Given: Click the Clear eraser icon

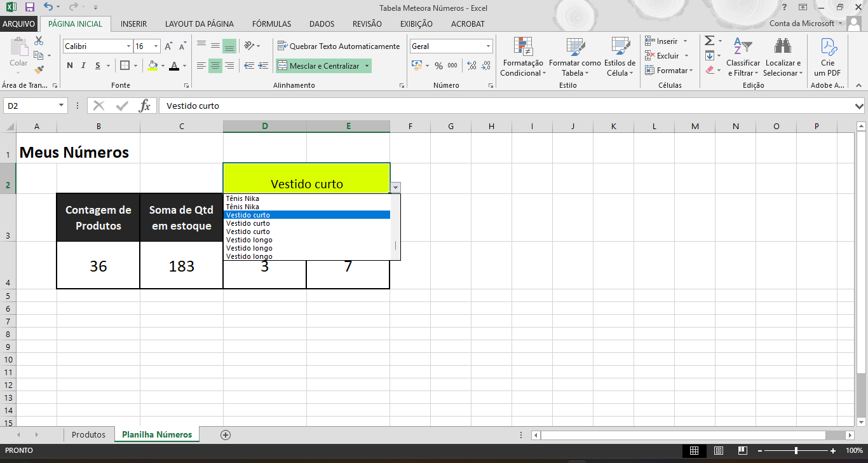Looking at the screenshot, I should 710,70.
